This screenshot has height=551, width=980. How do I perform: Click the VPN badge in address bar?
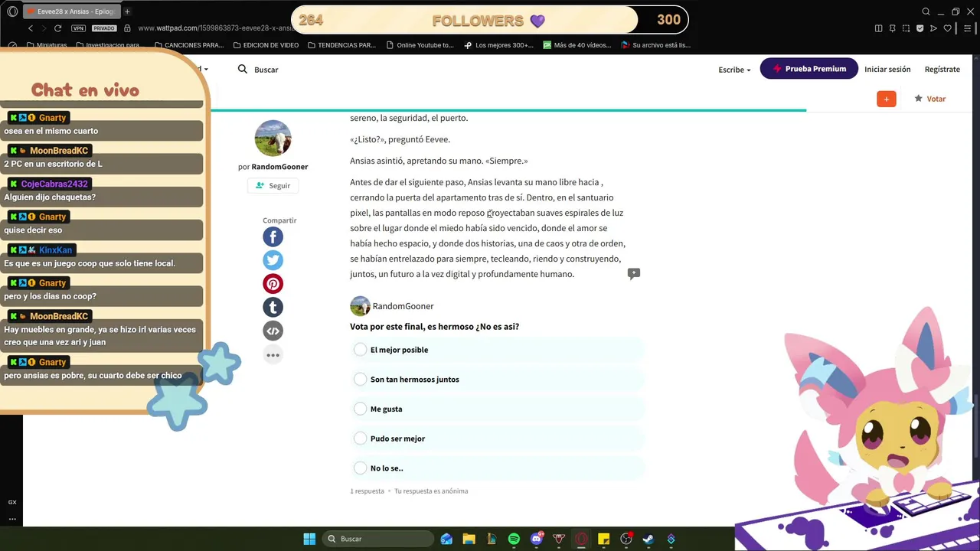(x=78, y=28)
